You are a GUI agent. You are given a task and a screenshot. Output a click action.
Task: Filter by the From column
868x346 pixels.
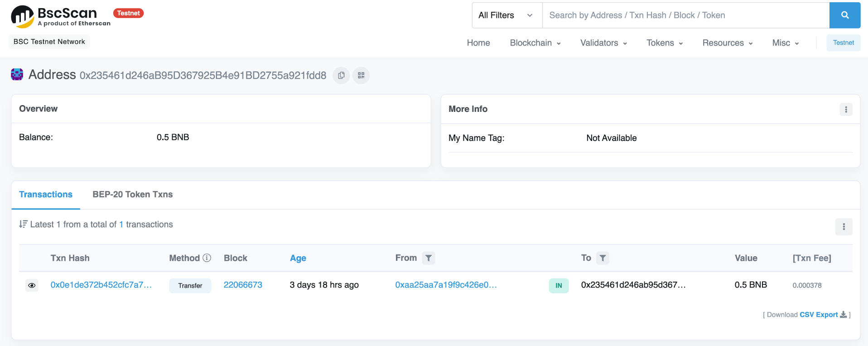428,258
